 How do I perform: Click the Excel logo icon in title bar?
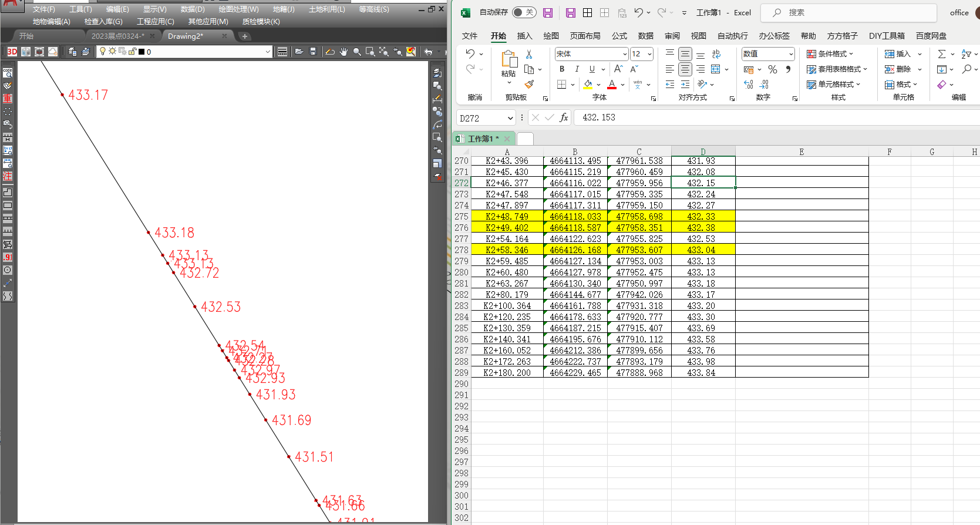click(x=466, y=12)
